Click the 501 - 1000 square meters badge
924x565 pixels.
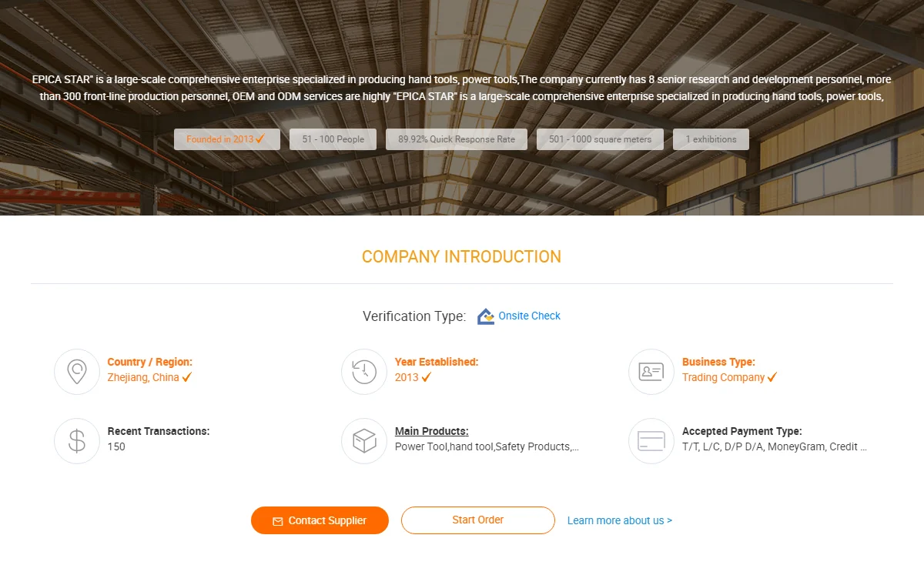pyautogui.click(x=600, y=139)
